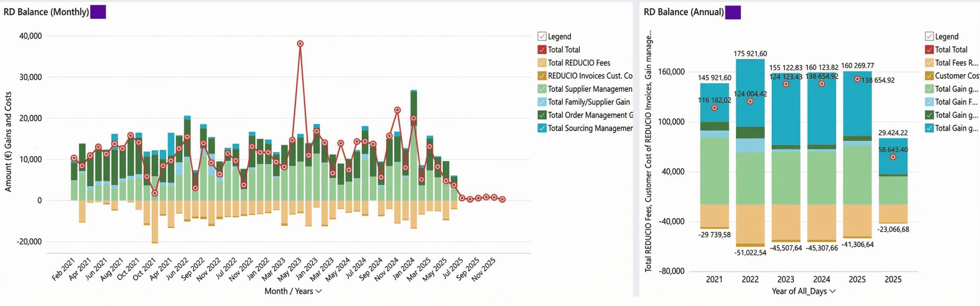
Task: Uncheck Legend checkbox in annual chart
Action: pos(929,36)
